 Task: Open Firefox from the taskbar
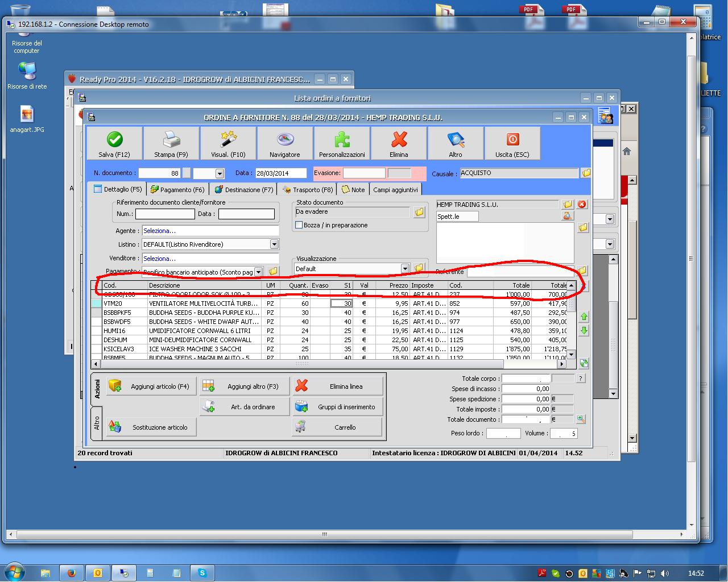(x=72, y=573)
